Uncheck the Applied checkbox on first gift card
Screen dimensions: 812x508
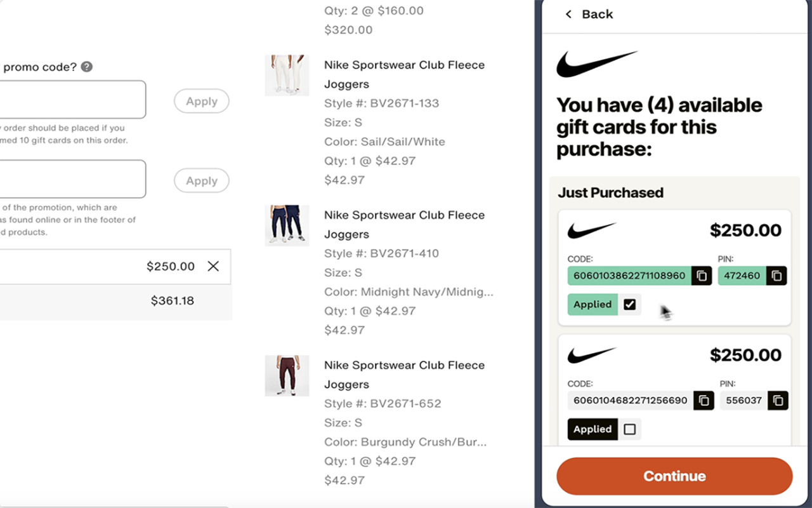click(x=629, y=304)
